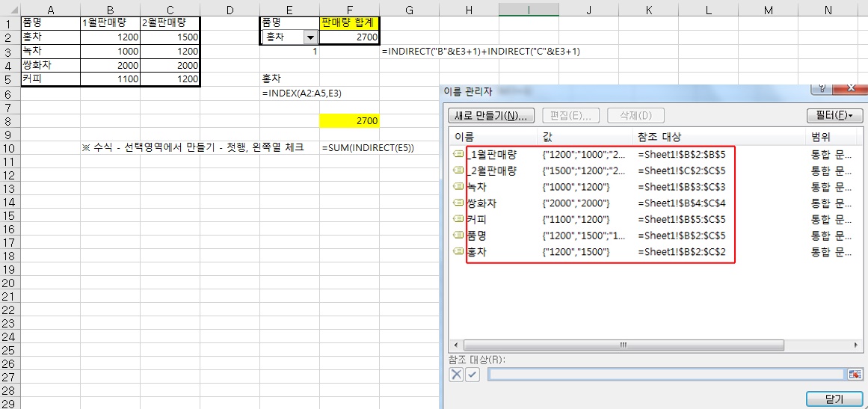The image size is (868, 409).
Task: Click the name icon beside 품명 in Name Manager
Action: coord(458,236)
